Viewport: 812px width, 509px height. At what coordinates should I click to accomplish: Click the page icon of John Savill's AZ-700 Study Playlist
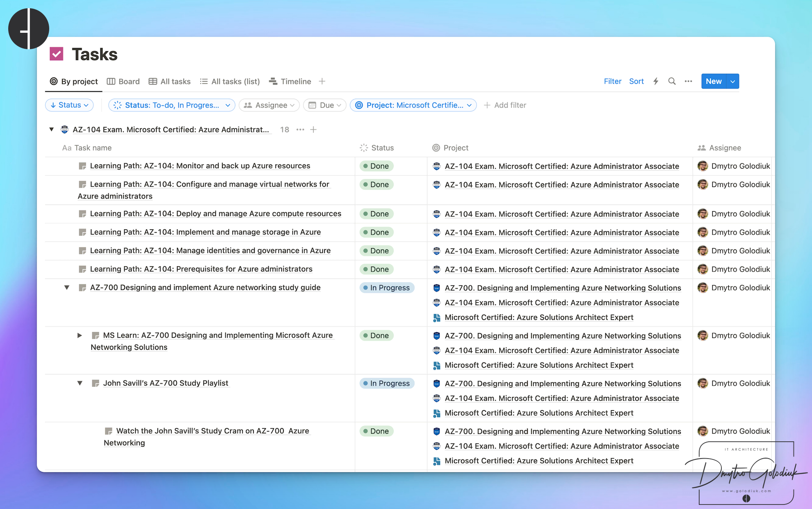click(x=96, y=383)
